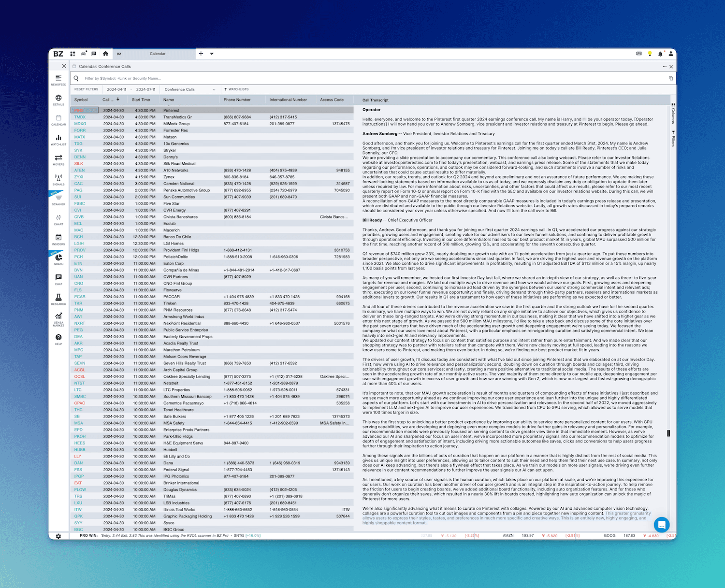Screen dimensions: 725x588
Task: Open keyboard shortcuts icon
Action: click(639, 54)
